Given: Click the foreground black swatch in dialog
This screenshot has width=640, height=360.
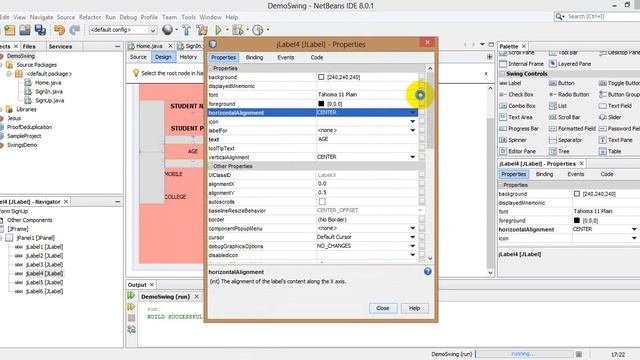Looking at the screenshot, I should 321,104.
